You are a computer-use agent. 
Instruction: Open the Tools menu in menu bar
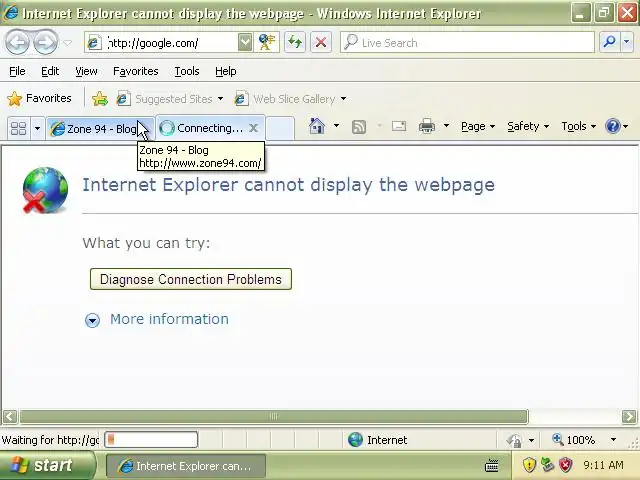pos(187,71)
